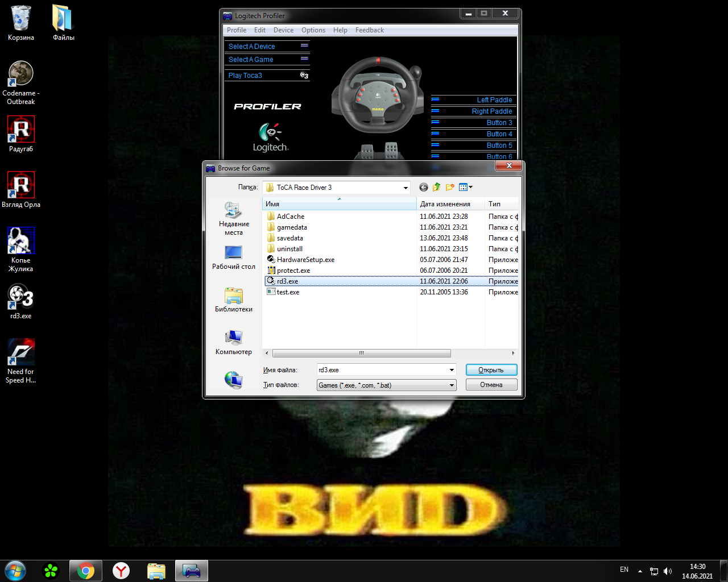Image resolution: width=728 pixels, height=582 pixels.
Task: Select protect.exe in the file list
Action: [288, 271]
